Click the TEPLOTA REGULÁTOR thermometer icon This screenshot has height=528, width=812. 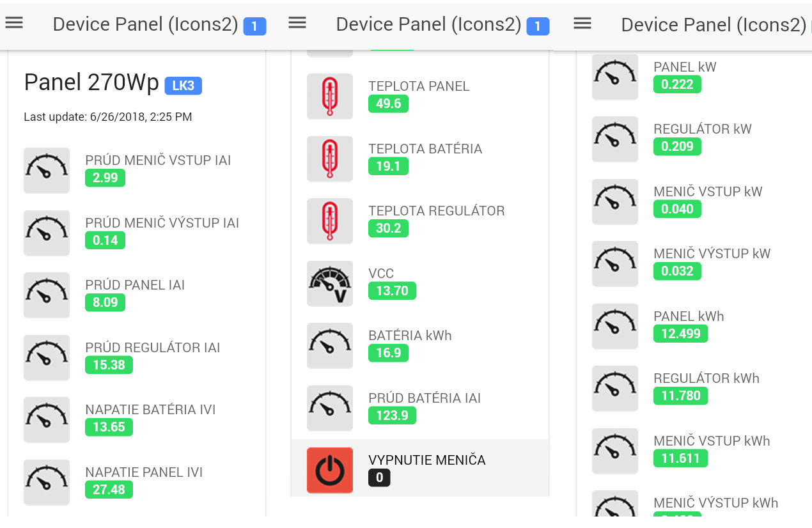point(330,221)
